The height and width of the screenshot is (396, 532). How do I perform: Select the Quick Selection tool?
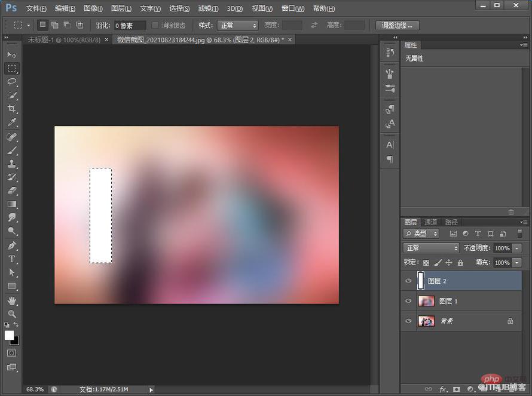[x=12, y=96]
